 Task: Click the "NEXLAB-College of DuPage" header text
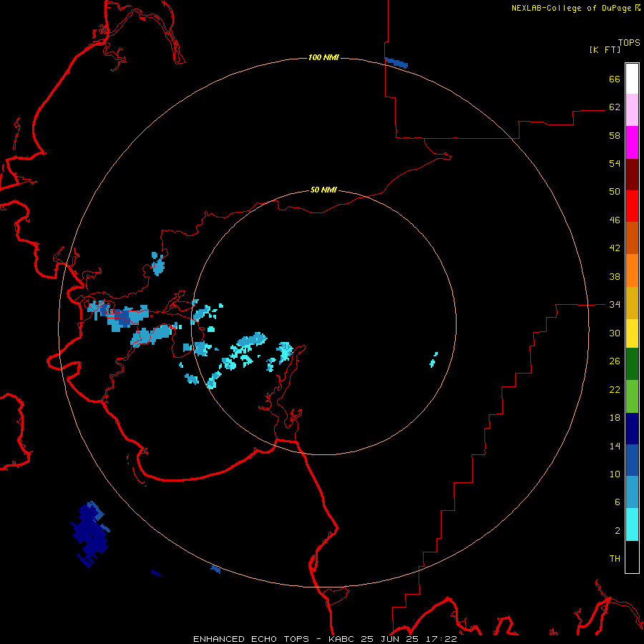(x=571, y=8)
